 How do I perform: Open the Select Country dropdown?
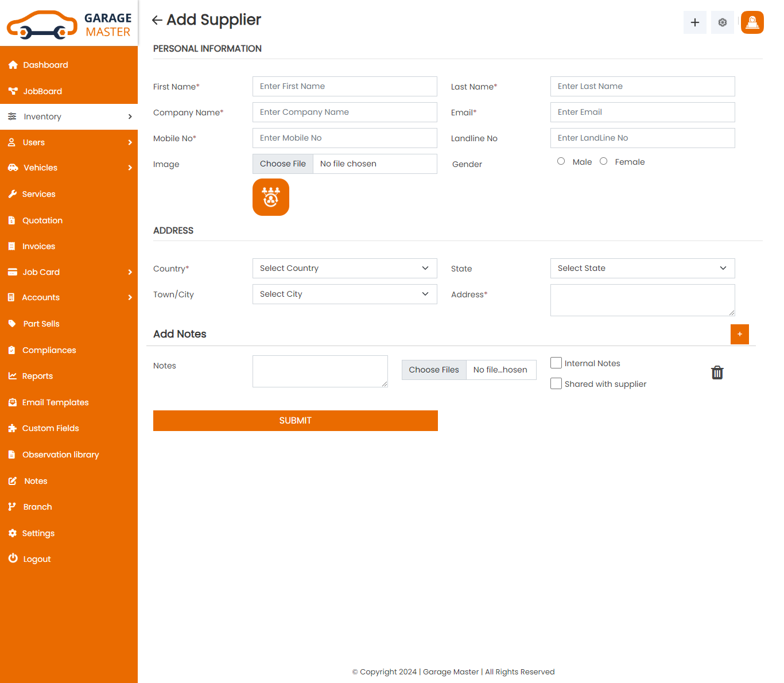tap(344, 268)
